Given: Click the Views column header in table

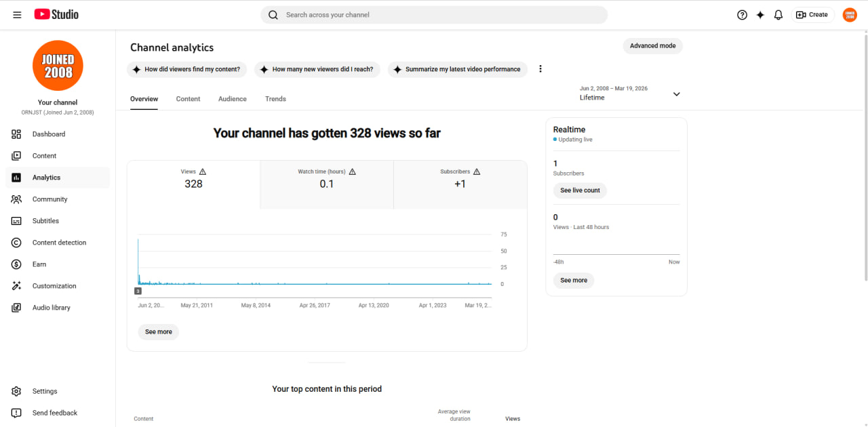Looking at the screenshot, I should pyautogui.click(x=513, y=419).
